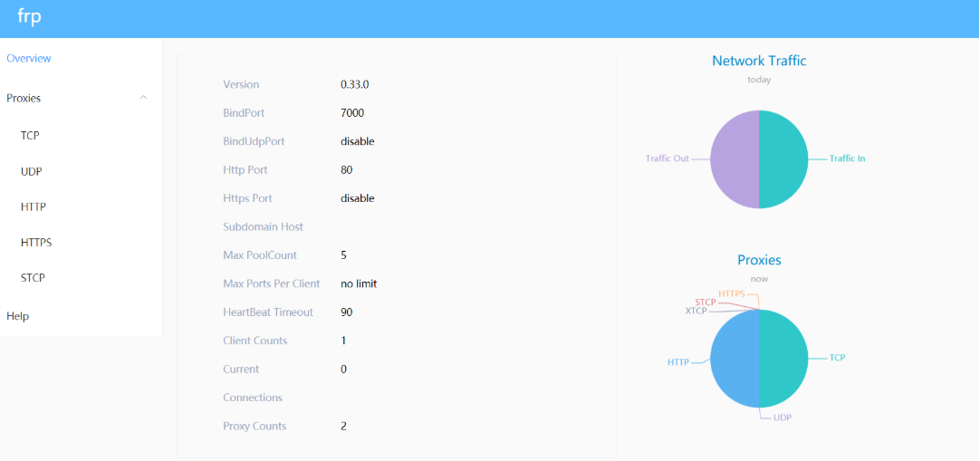Click the Client Counts label
The width and height of the screenshot is (980, 461).
click(x=255, y=341)
